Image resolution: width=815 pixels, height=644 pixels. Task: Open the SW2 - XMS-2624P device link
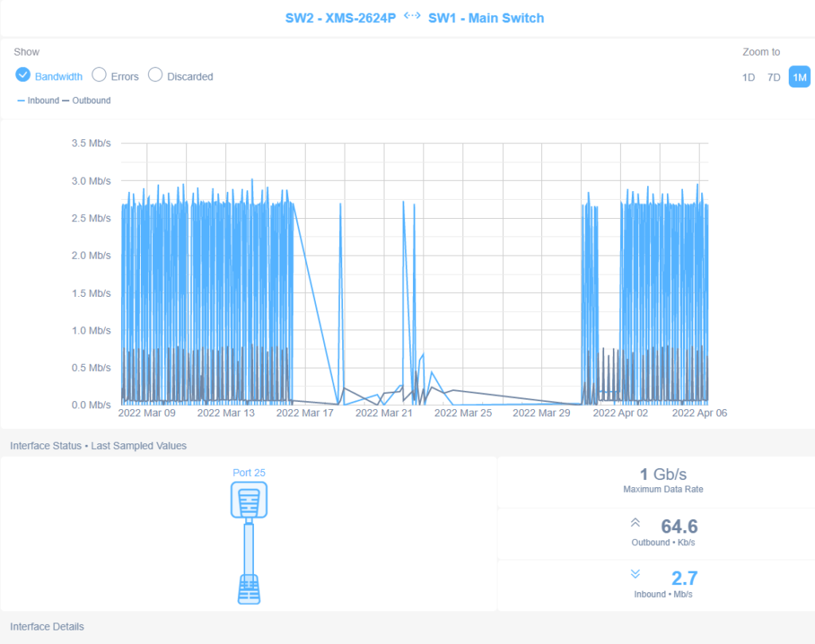340,18
